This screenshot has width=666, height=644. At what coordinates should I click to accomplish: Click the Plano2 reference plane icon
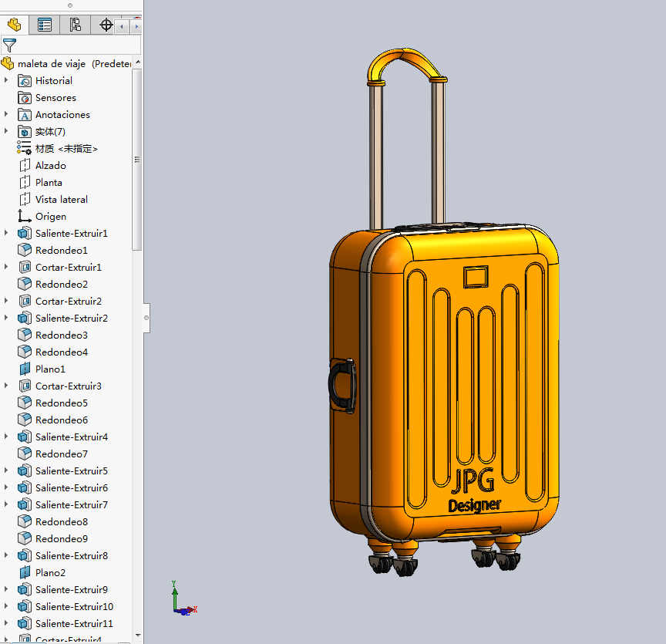(x=25, y=572)
